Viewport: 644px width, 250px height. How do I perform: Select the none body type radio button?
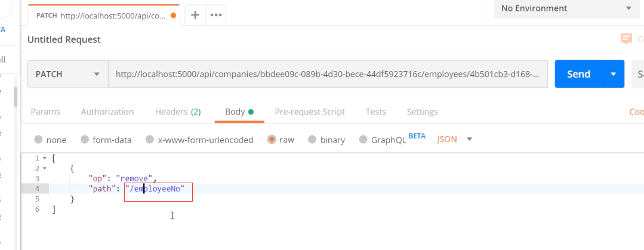pos(39,140)
